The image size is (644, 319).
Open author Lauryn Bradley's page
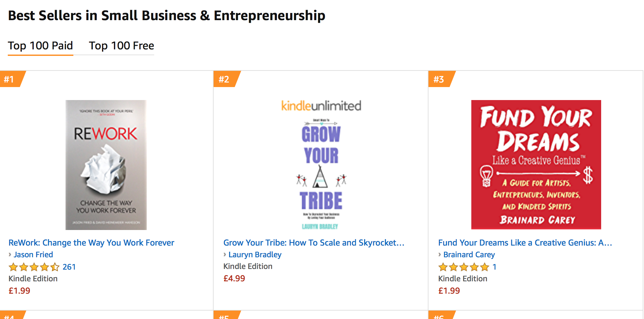coord(255,255)
